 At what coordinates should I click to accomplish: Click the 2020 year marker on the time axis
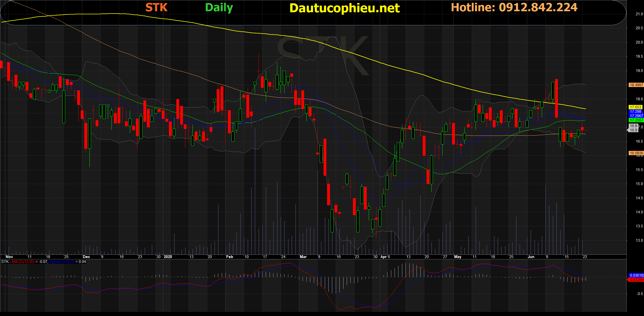pos(168,257)
